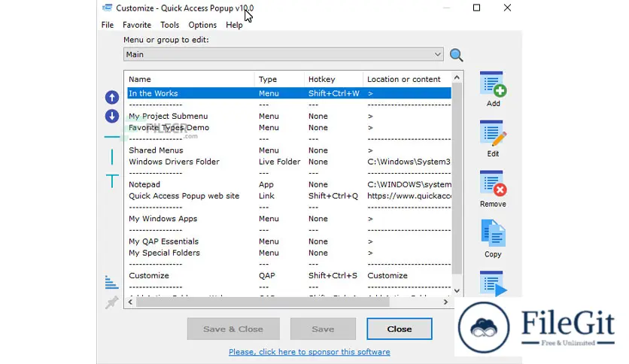Select the My Project Submenu row
Screen dimensions: 629x364
click(x=289, y=117)
